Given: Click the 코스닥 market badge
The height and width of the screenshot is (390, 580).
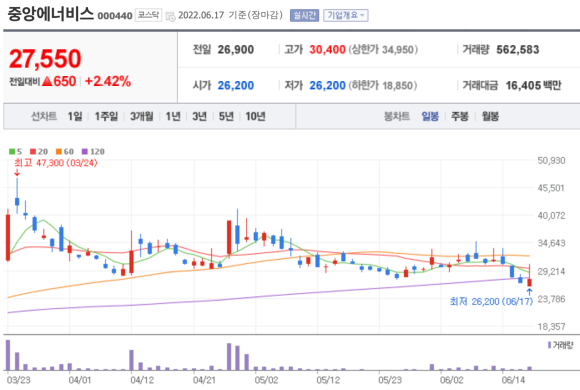Looking at the screenshot, I should click(148, 15).
